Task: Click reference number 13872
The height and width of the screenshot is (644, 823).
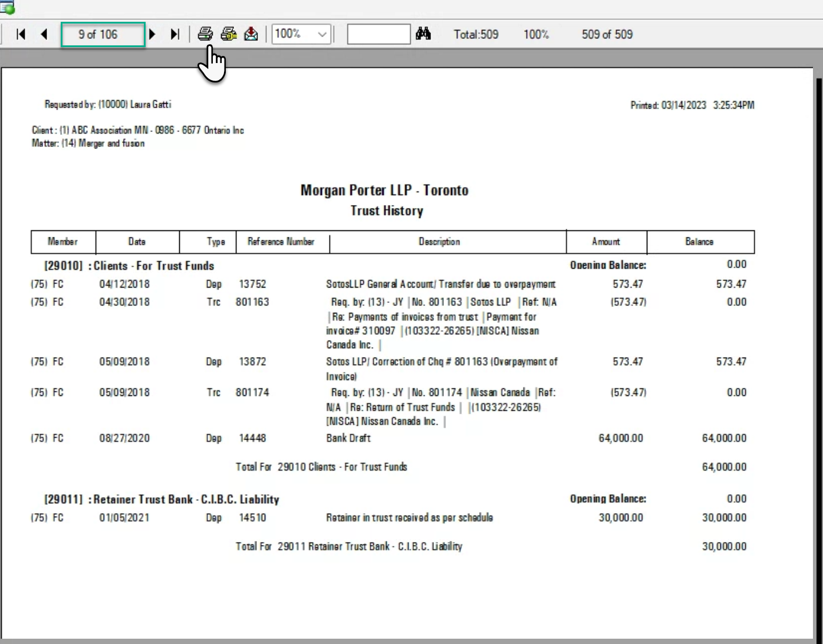Action: pos(252,362)
